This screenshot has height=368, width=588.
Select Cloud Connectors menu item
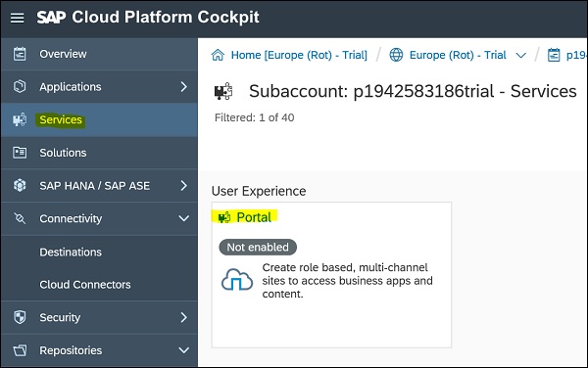[85, 285]
